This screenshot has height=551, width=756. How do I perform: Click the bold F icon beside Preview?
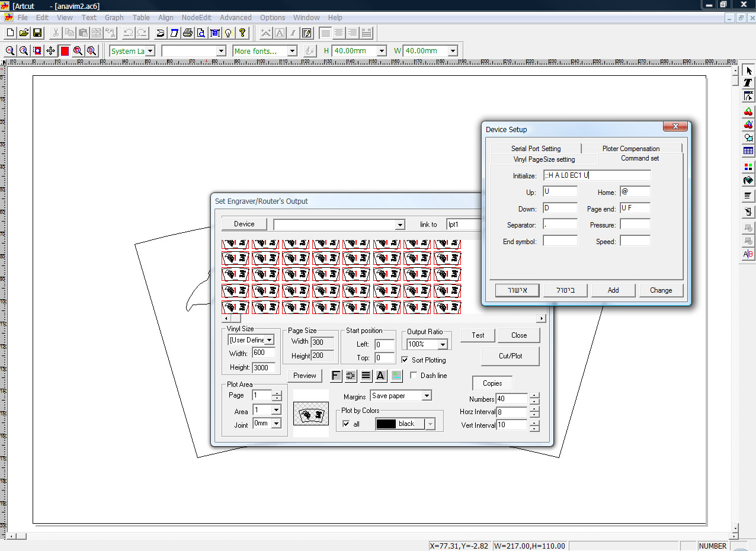[336, 376]
